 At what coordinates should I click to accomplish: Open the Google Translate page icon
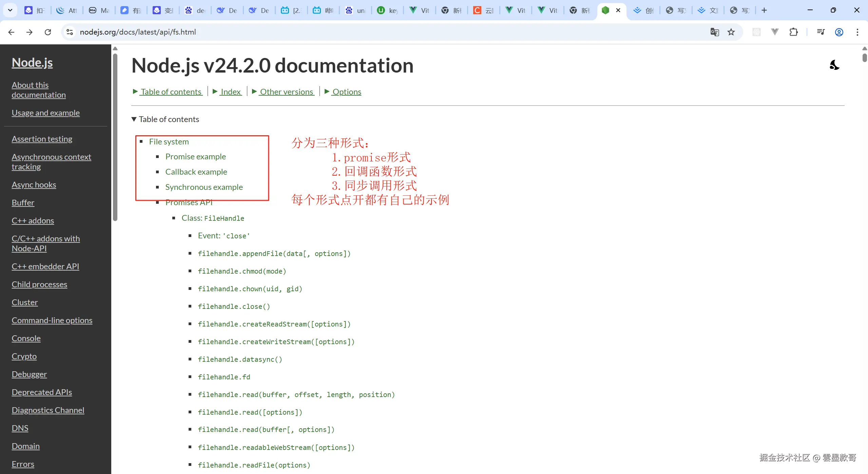coord(714,32)
